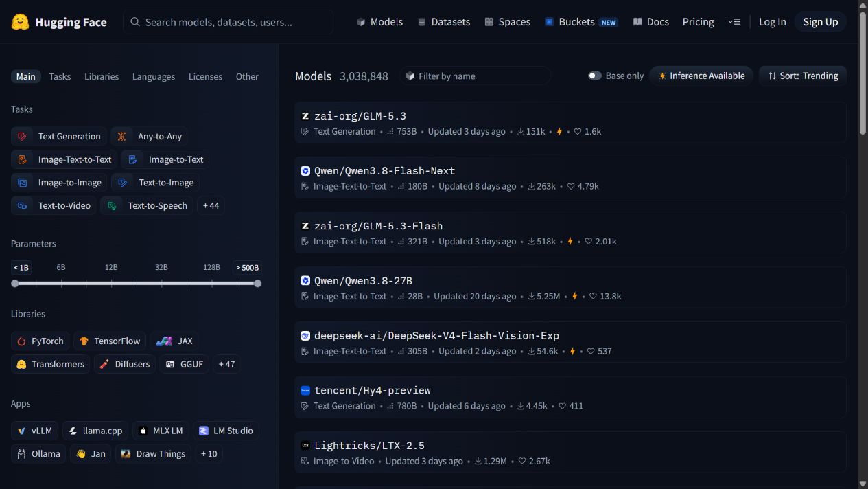Click the Buckets icon in navbar

click(x=549, y=22)
